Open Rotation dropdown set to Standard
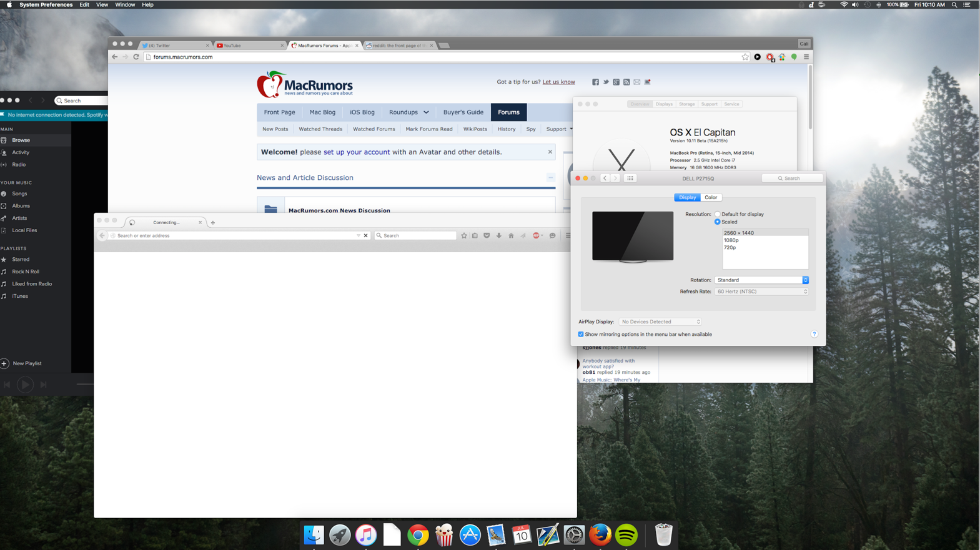This screenshot has height=550, width=980. [x=761, y=280]
